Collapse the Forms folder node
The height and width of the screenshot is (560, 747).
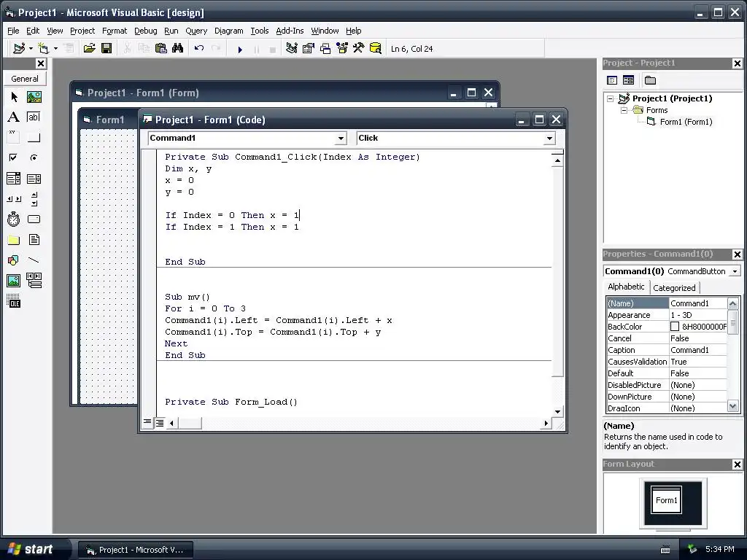click(624, 110)
